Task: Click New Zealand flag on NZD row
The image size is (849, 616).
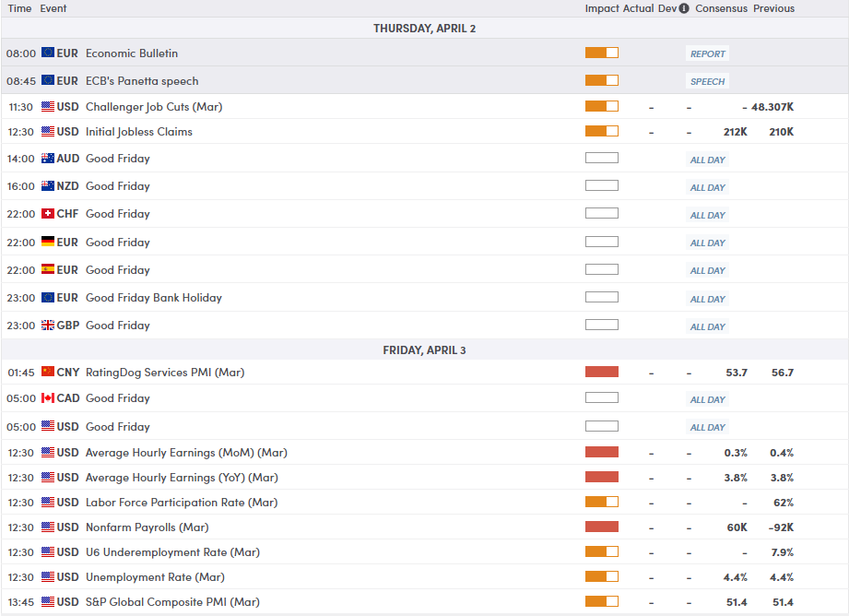Action: tap(48, 186)
